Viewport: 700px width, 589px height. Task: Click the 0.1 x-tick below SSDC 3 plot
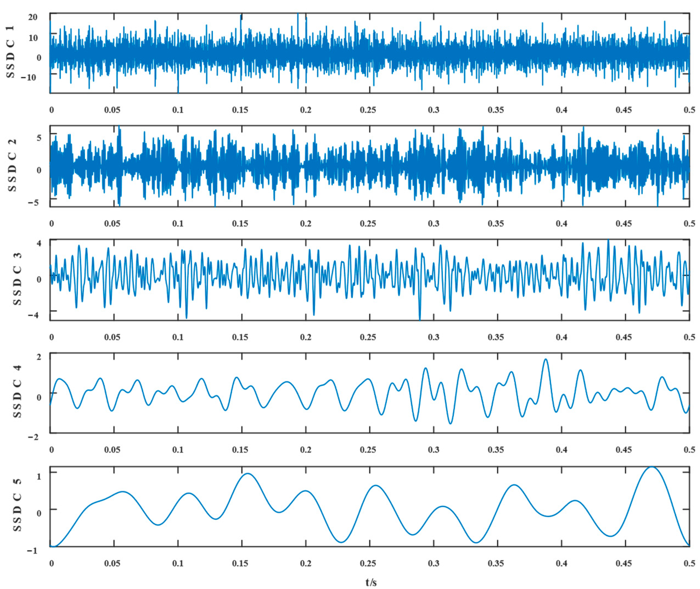pyautogui.click(x=178, y=337)
